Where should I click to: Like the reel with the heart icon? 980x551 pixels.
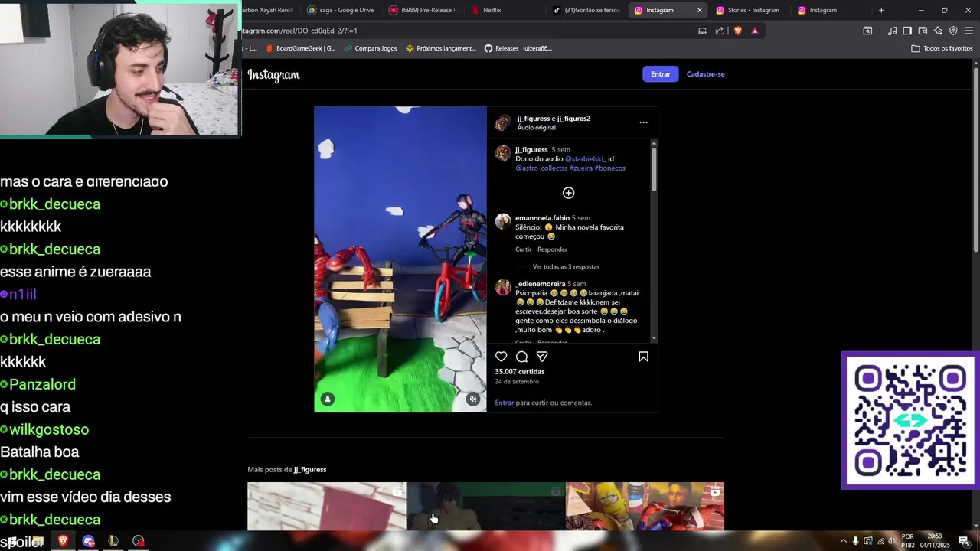pos(501,357)
